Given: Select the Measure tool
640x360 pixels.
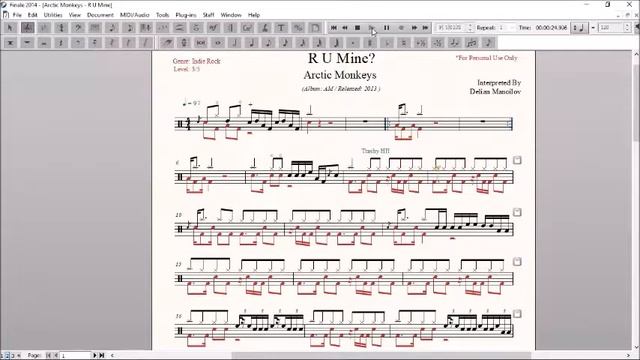Looking at the screenshot, I should point(95,28).
